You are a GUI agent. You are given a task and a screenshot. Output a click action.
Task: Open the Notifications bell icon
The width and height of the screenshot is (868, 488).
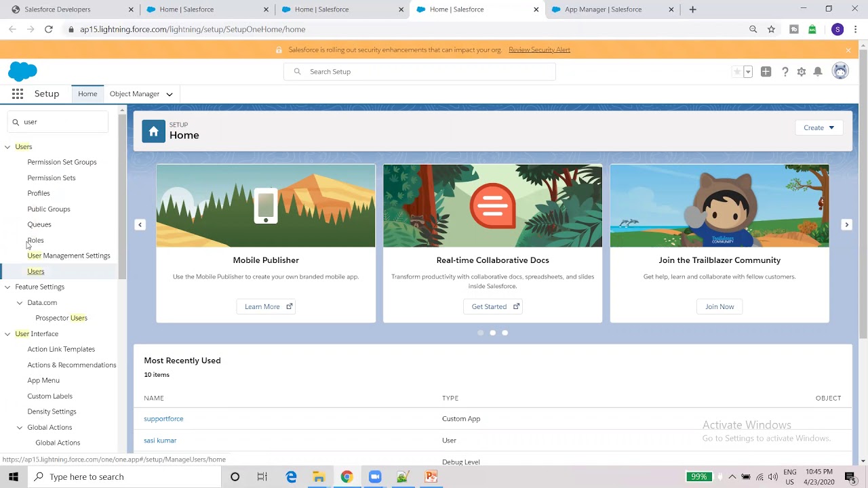818,72
